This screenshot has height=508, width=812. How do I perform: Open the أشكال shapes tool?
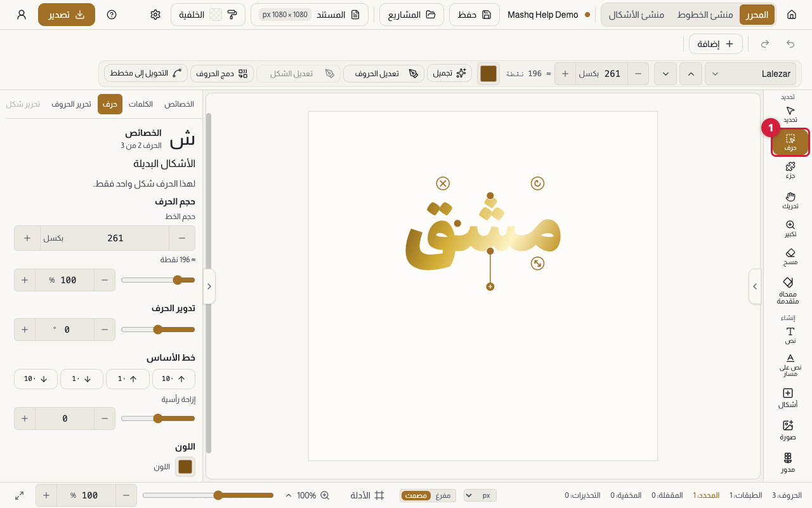788,398
